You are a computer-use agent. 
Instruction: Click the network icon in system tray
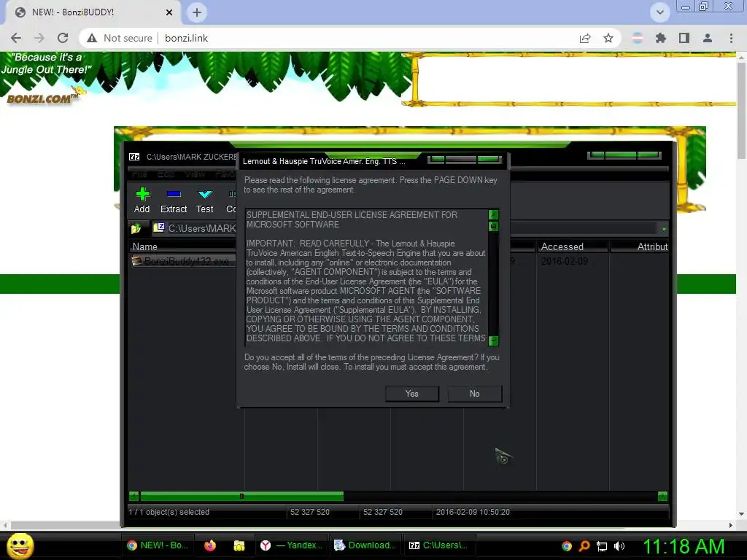coord(602,546)
